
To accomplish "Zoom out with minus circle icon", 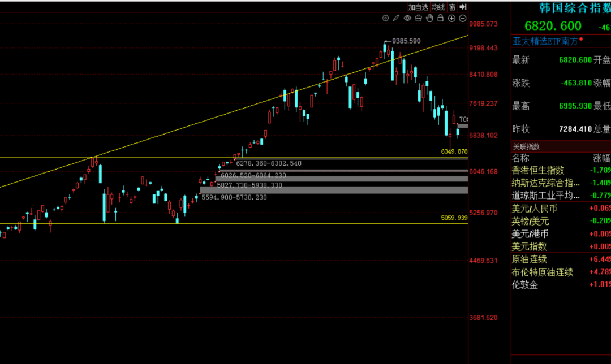I will [x=463, y=18].
